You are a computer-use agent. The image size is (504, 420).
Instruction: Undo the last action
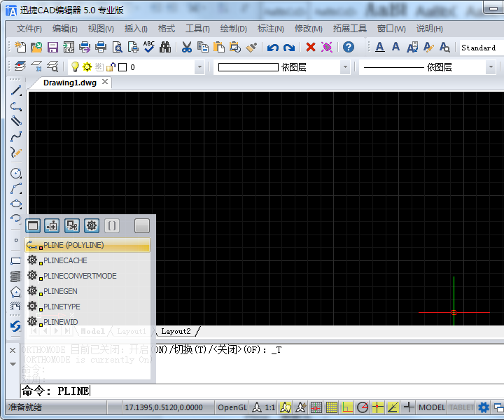point(272,48)
